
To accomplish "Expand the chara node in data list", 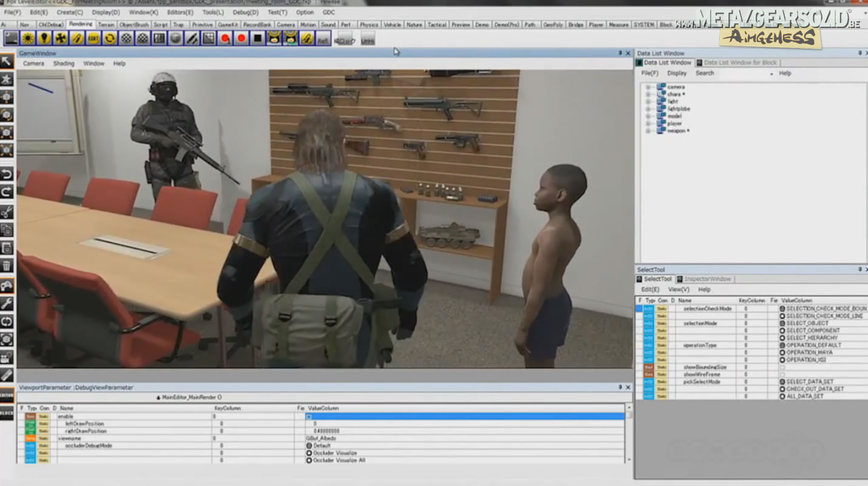I will pyautogui.click(x=648, y=94).
